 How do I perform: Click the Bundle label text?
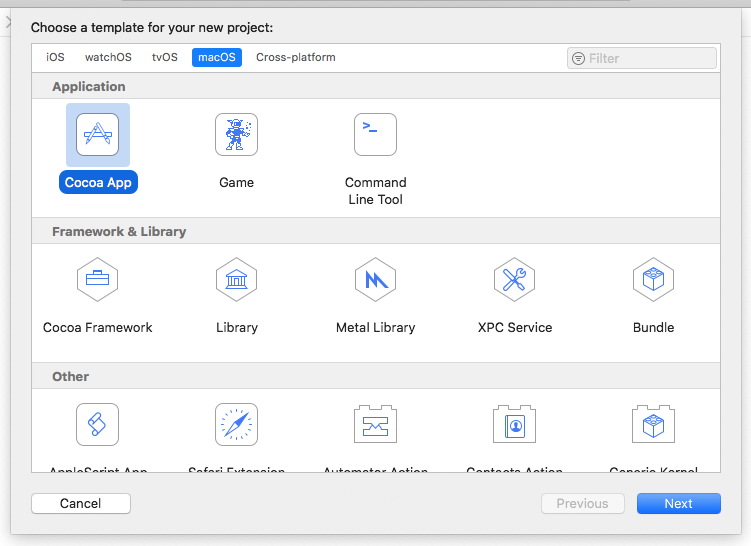coord(653,328)
